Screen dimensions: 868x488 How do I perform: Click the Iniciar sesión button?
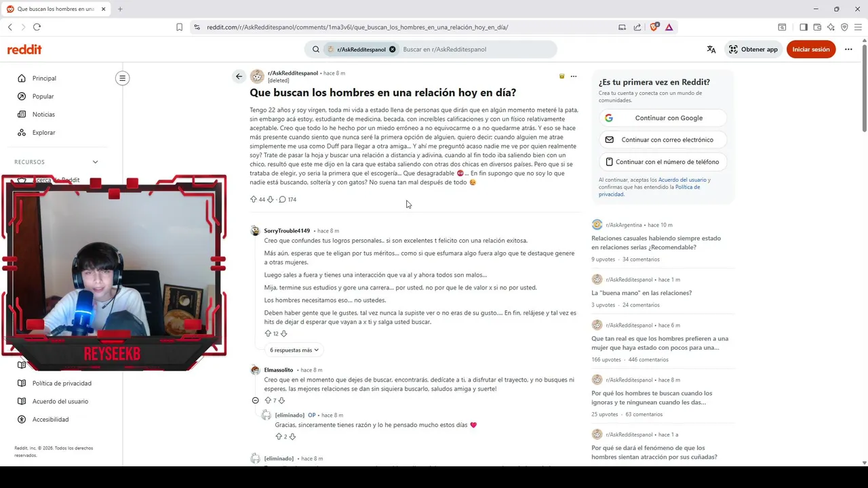pyautogui.click(x=811, y=49)
